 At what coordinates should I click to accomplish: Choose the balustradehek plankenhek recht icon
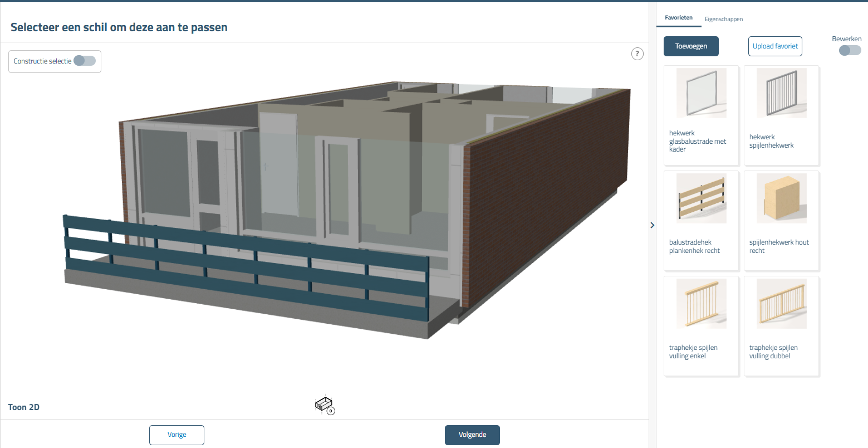pyautogui.click(x=701, y=198)
